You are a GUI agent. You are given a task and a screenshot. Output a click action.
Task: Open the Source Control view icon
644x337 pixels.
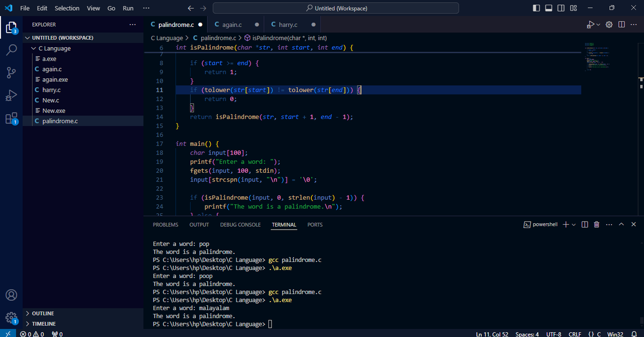(11, 73)
